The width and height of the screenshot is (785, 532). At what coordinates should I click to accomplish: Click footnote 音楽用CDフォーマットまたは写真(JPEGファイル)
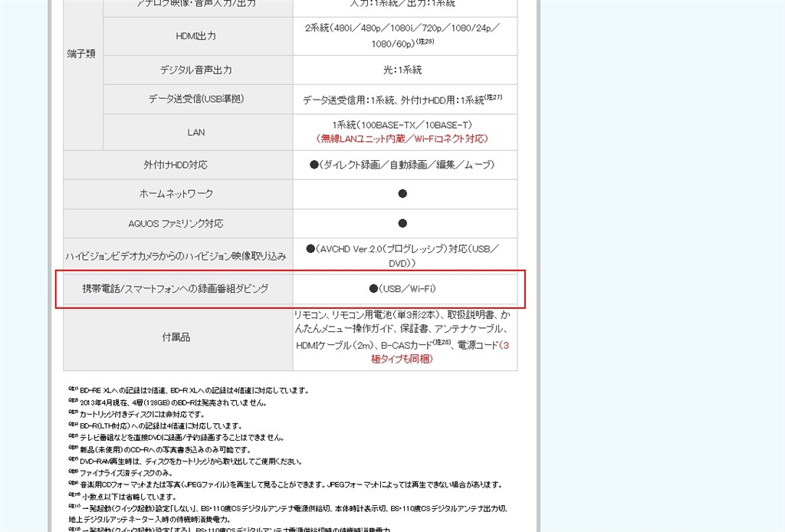tap(285, 484)
